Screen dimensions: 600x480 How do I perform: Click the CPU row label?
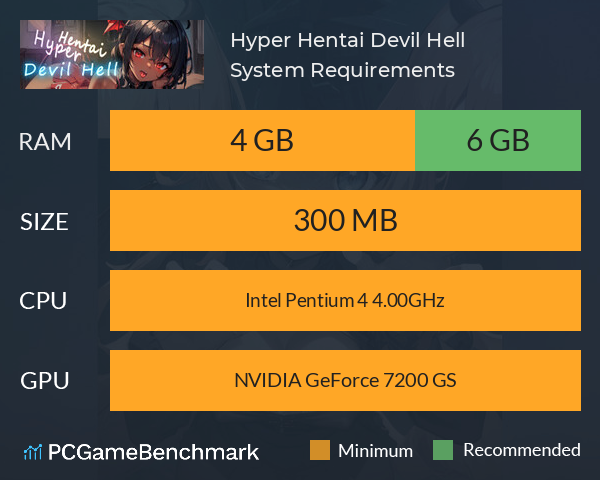[x=43, y=300]
